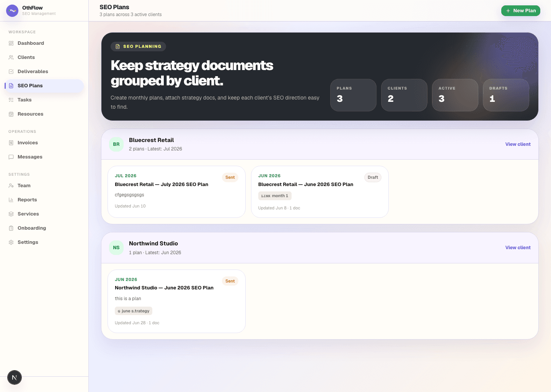
Task: Open Resources in the sidebar
Action: (x=44, y=114)
